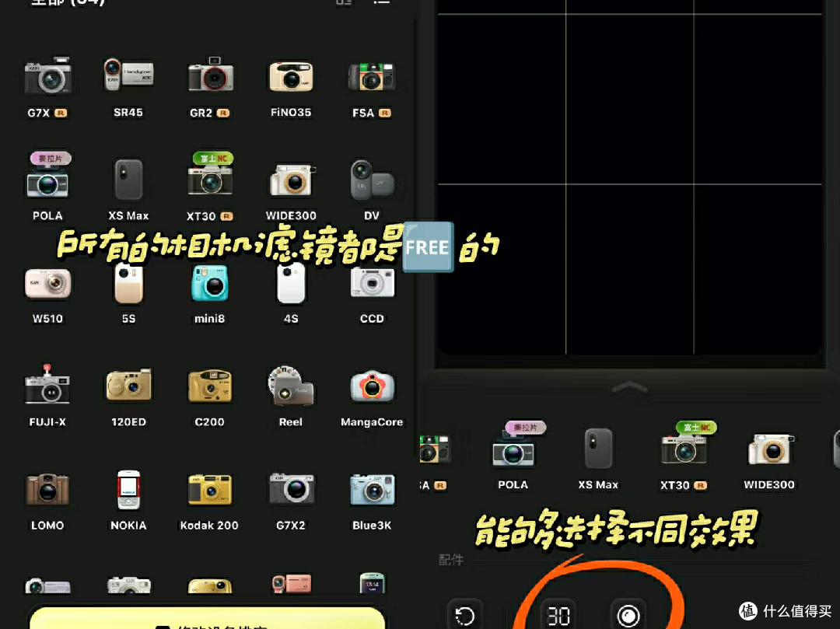Tap the rotate reset icon button
This screenshot has width=840, height=629.
point(464,616)
